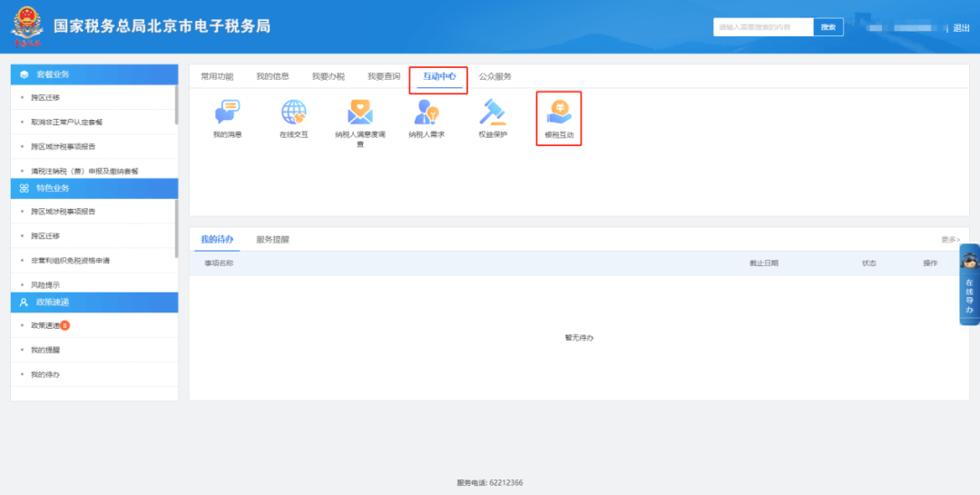
Task: Open the 更多> link in the to-do panel
Action: (951, 240)
